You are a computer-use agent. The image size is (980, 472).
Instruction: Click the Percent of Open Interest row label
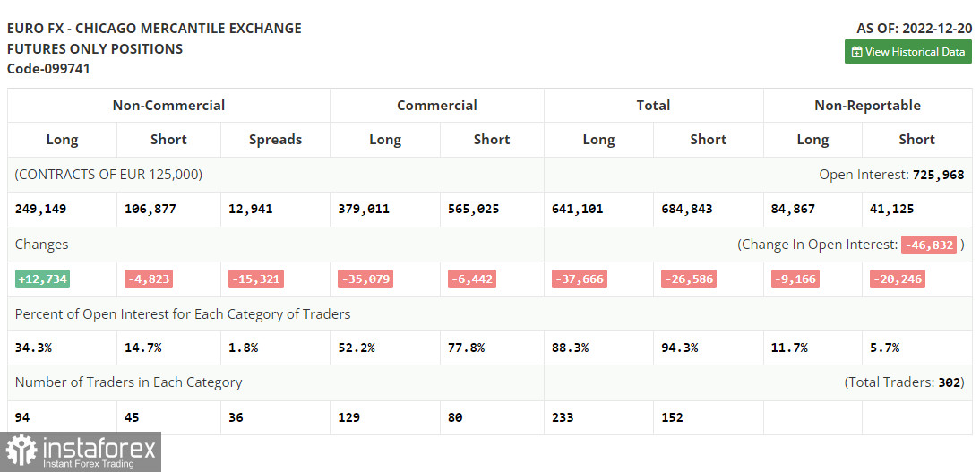click(x=183, y=313)
